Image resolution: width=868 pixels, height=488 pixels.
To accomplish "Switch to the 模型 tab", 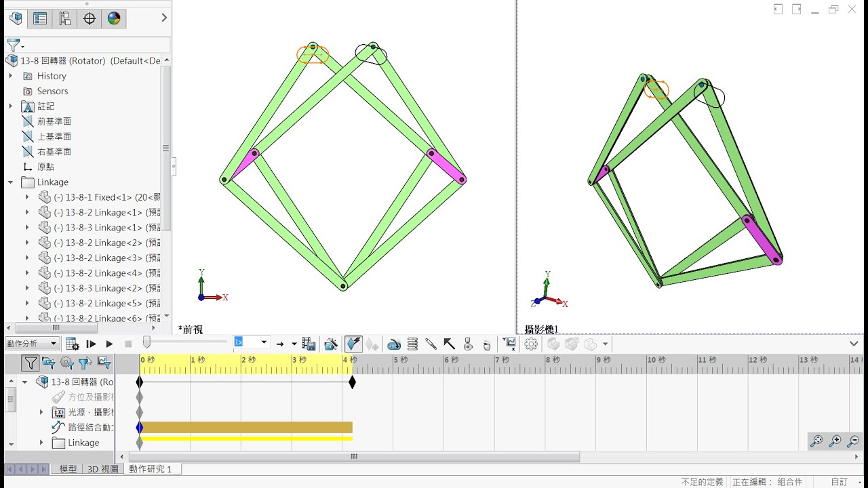I will coord(68,469).
